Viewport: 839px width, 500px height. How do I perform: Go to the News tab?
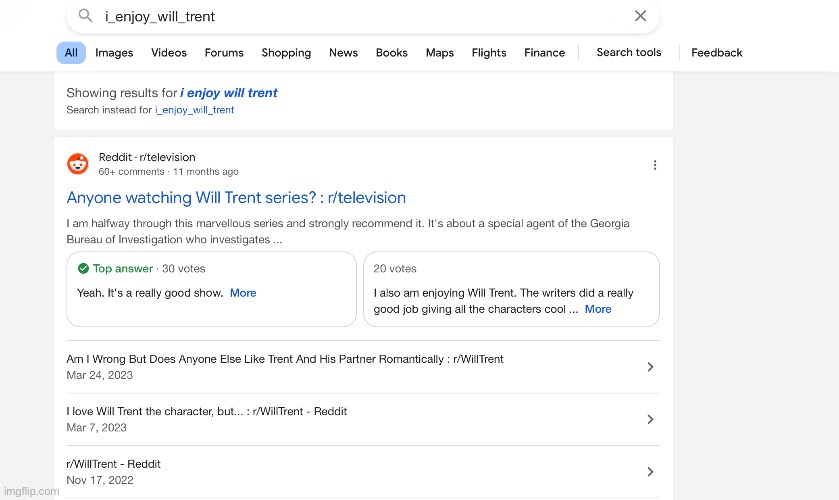tap(344, 52)
